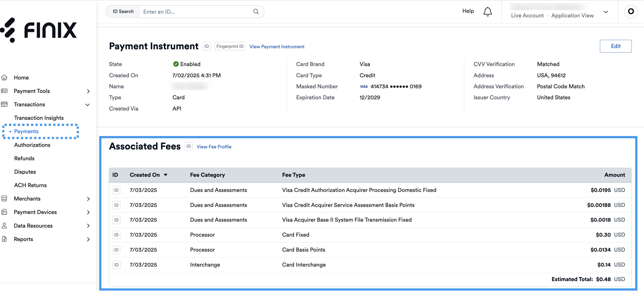Select Payments in the sidebar
The image size is (644, 291).
(26, 131)
